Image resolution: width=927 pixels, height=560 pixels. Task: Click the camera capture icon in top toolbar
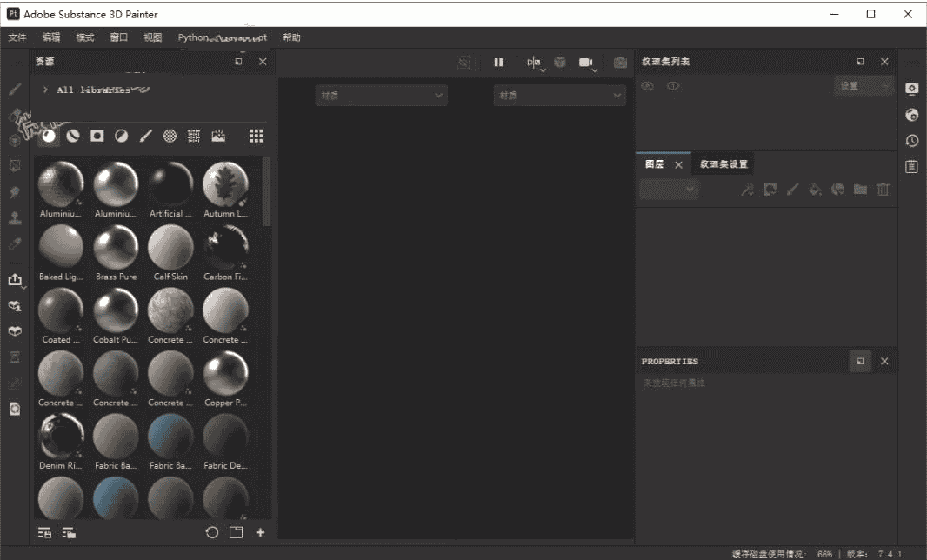pos(620,63)
